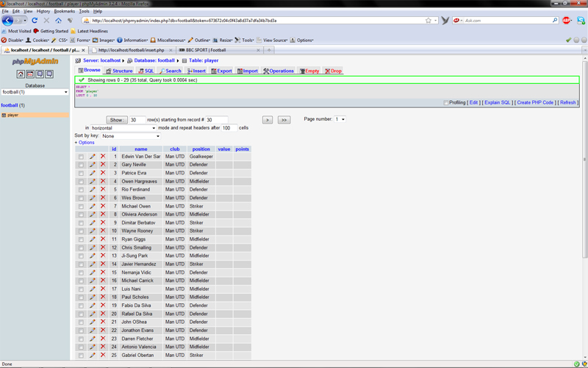The image size is (588, 368).
Task: Open Disable menu in developer toolbar
Action: (x=12, y=40)
